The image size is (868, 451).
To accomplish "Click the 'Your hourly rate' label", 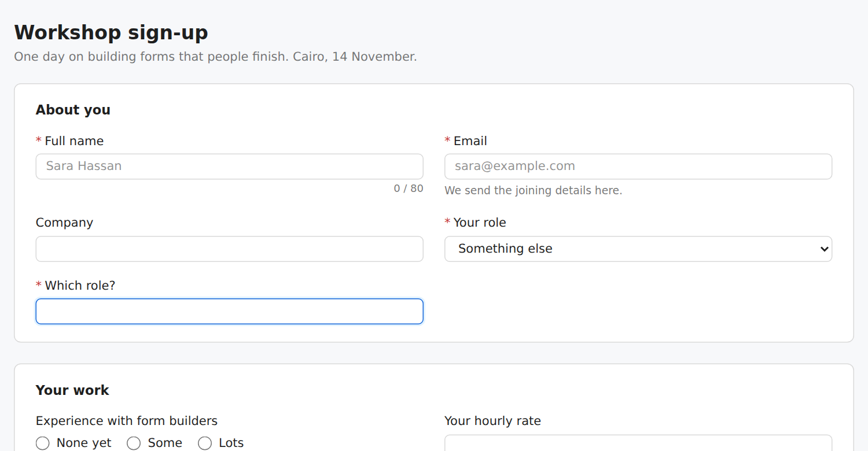I will click(x=492, y=421).
